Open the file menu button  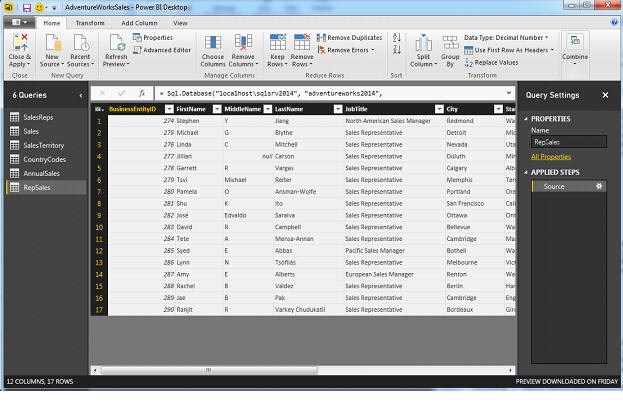[x=19, y=22]
